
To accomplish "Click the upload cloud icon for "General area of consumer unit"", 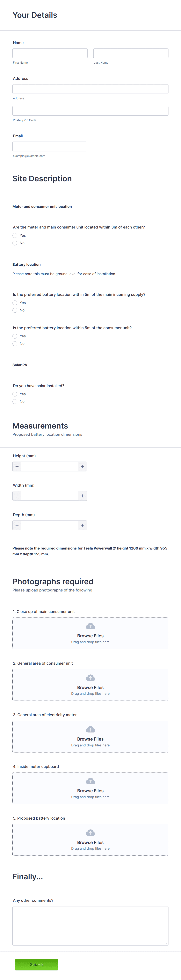I will [x=90, y=677].
